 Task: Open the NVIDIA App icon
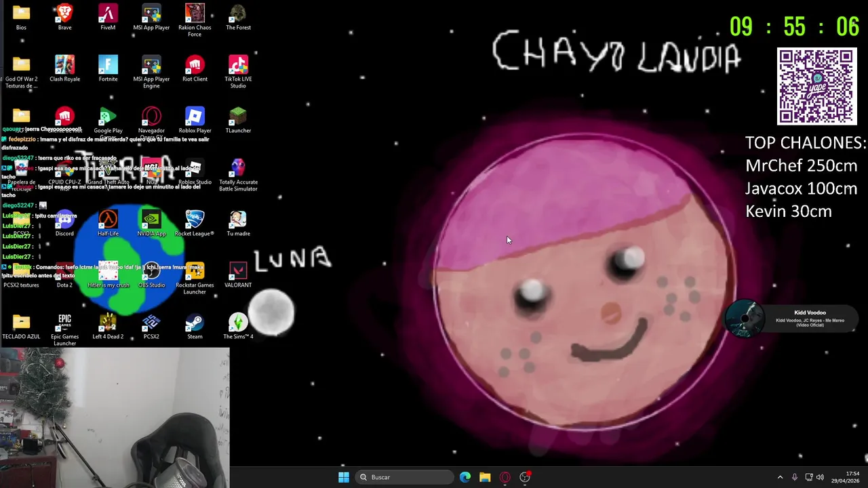151,224
